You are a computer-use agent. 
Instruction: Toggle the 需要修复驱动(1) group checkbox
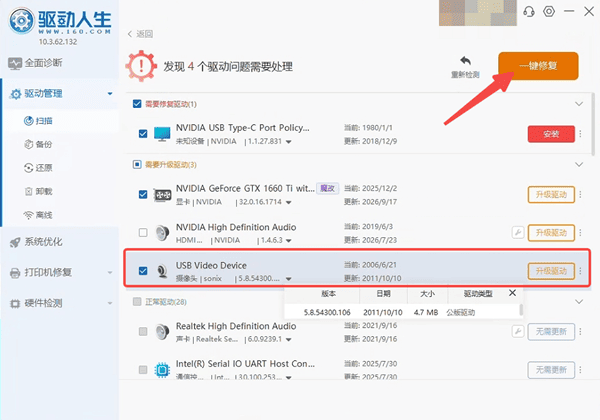137,104
